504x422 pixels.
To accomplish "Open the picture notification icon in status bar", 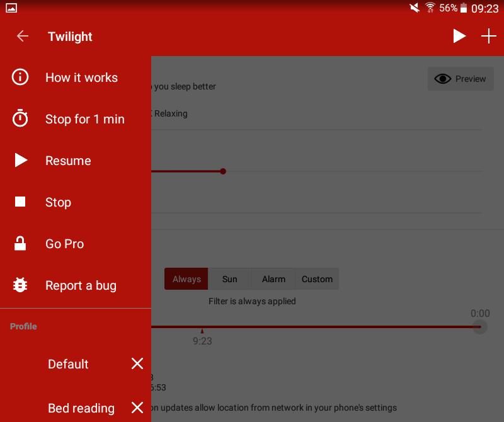I will click(11, 8).
